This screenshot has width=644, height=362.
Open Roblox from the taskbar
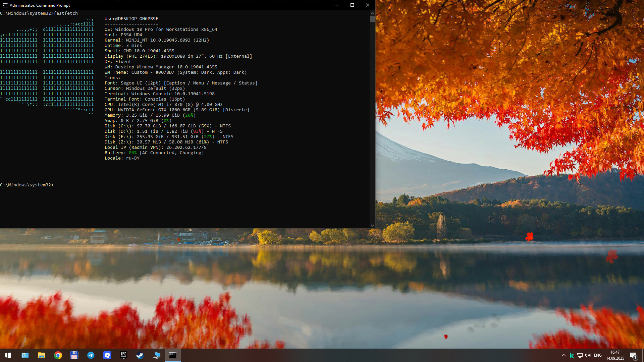(107, 355)
